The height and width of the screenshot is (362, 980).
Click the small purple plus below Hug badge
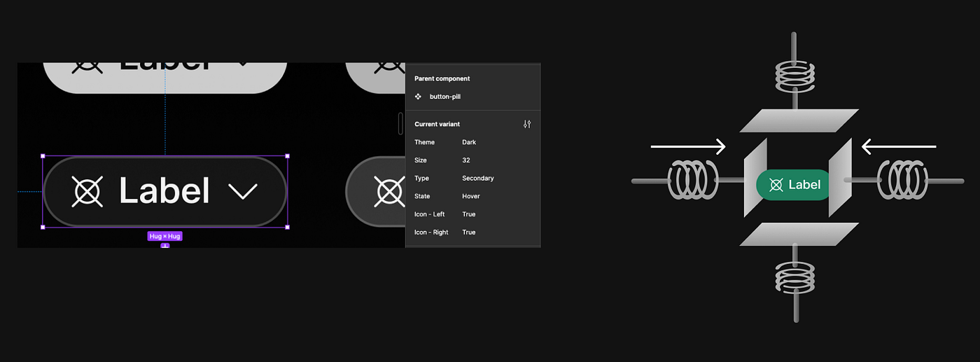[x=165, y=246]
